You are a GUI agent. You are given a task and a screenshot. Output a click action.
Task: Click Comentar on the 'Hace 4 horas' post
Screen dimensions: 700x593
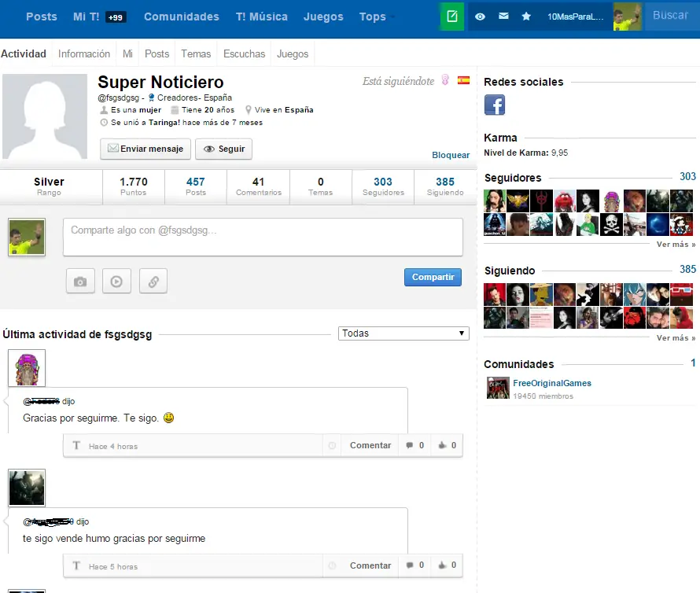[370, 445]
